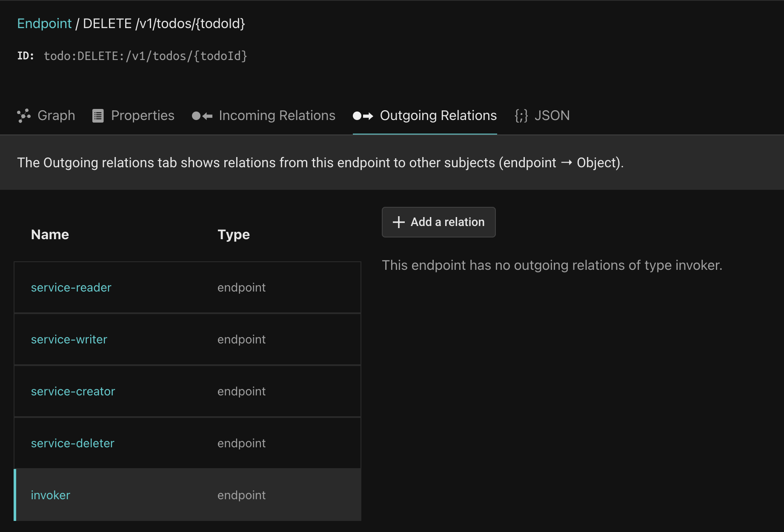Click the Outgoing relations tab description text
Image resolution: width=784 pixels, height=532 pixels.
320,163
